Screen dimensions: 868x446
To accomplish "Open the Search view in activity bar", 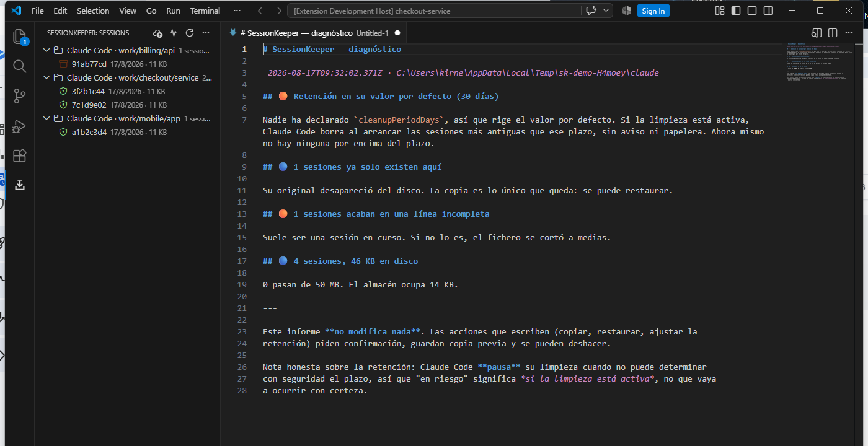I will point(20,66).
